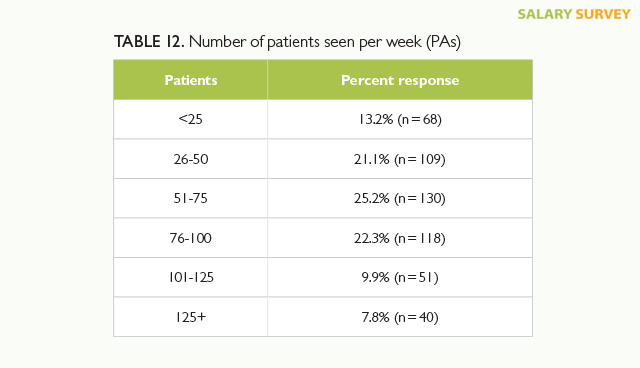Click the 25.2% (n=130) cell
Viewport: 640px width, 368px height.
pos(400,198)
